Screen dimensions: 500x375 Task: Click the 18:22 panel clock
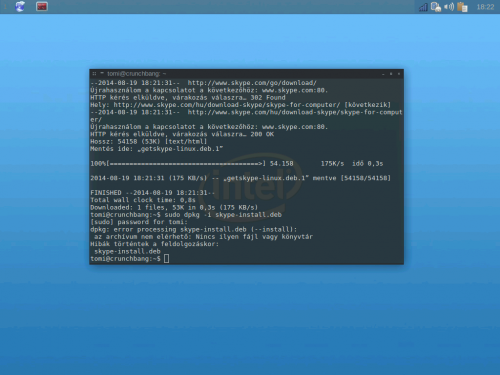pos(485,7)
